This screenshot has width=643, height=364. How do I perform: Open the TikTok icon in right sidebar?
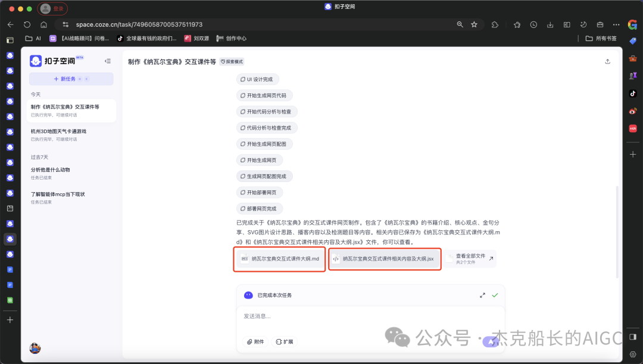[633, 93]
